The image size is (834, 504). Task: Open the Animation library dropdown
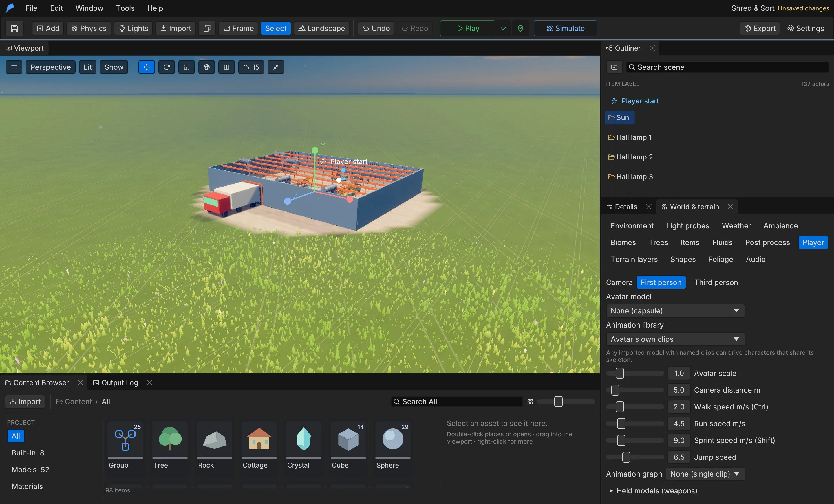click(x=675, y=339)
